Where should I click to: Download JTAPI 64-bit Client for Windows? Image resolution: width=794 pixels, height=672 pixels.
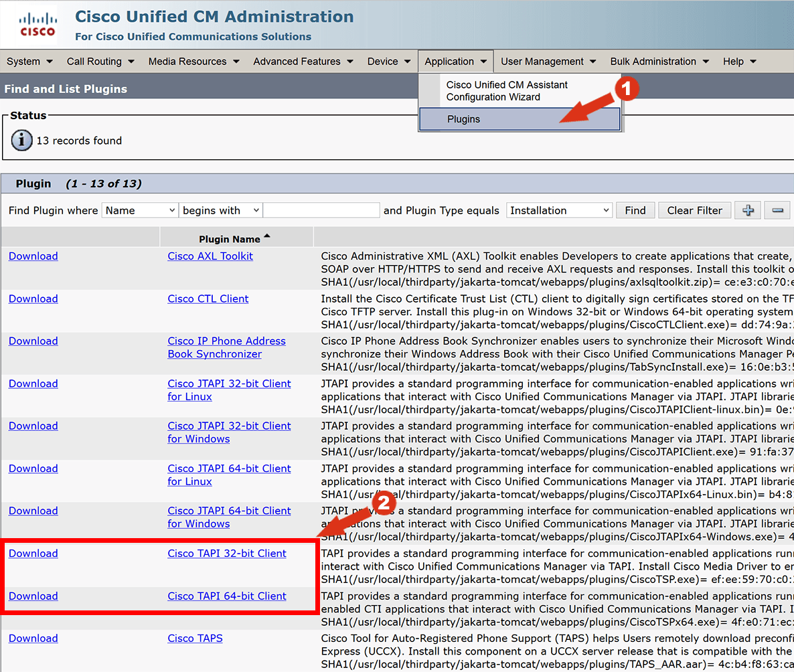click(33, 511)
